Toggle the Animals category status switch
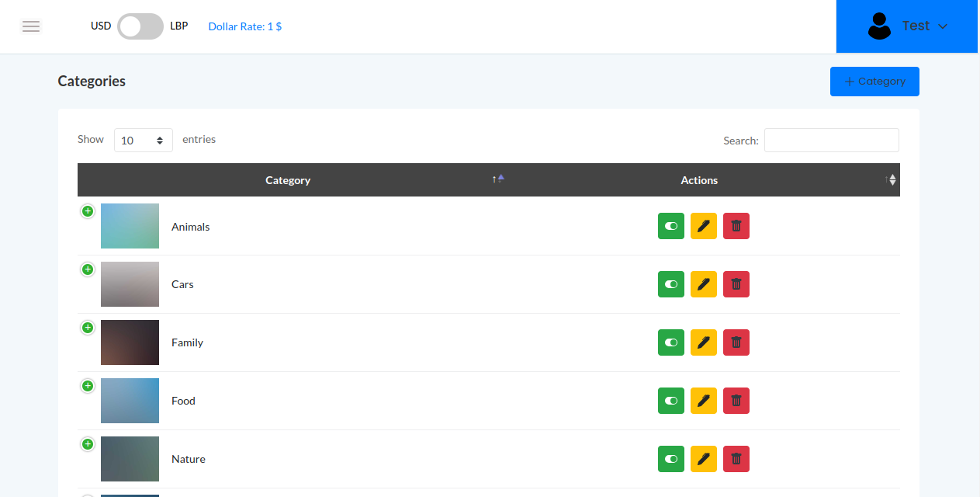 [x=670, y=226]
